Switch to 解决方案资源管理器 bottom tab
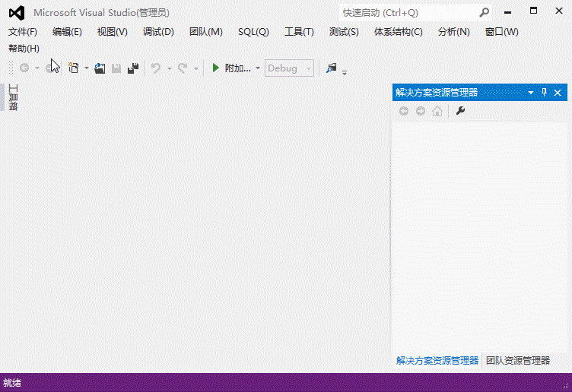572x392 pixels. coord(437,361)
